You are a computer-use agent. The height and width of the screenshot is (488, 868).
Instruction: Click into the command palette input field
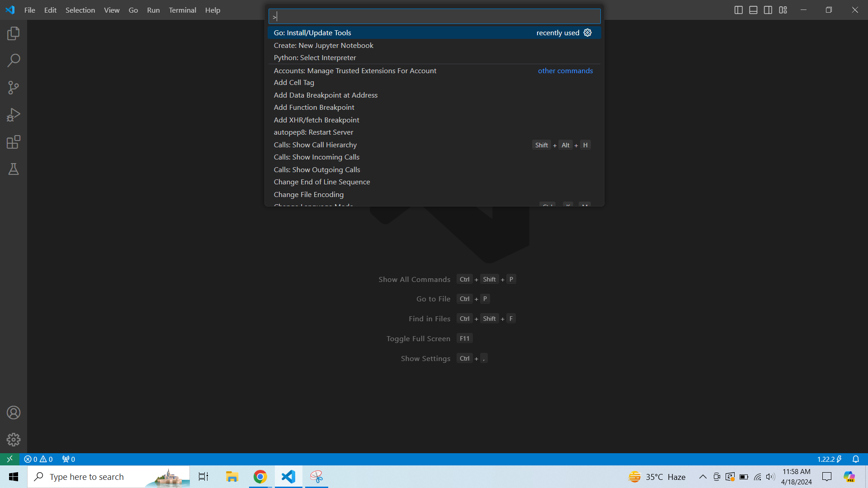[x=434, y=17]
